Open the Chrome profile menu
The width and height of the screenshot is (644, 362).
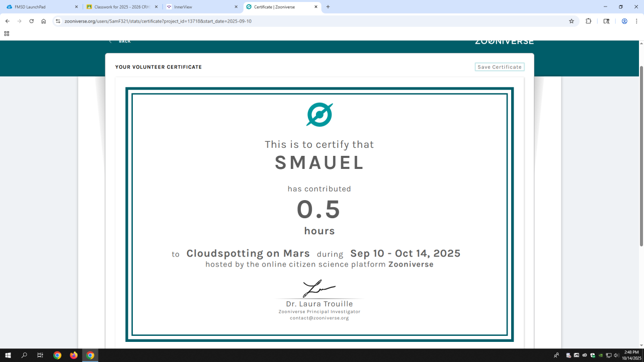[624, 21]
